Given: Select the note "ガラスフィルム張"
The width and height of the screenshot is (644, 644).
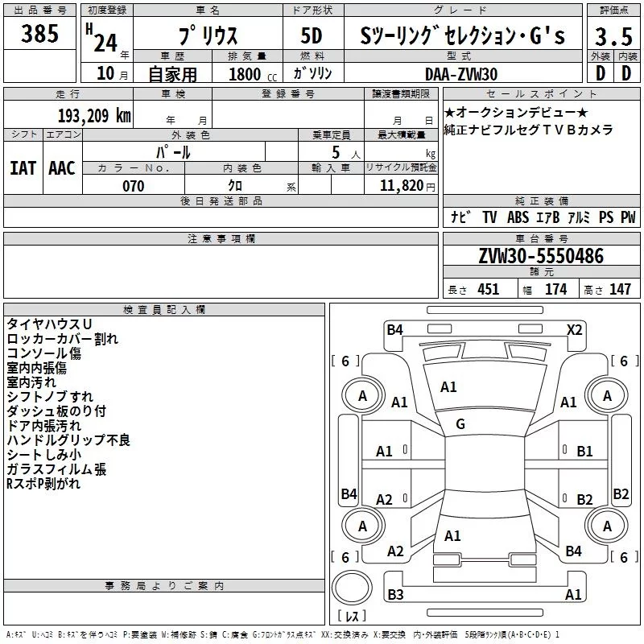Looking at the screenshot, I should coord(56,469).
